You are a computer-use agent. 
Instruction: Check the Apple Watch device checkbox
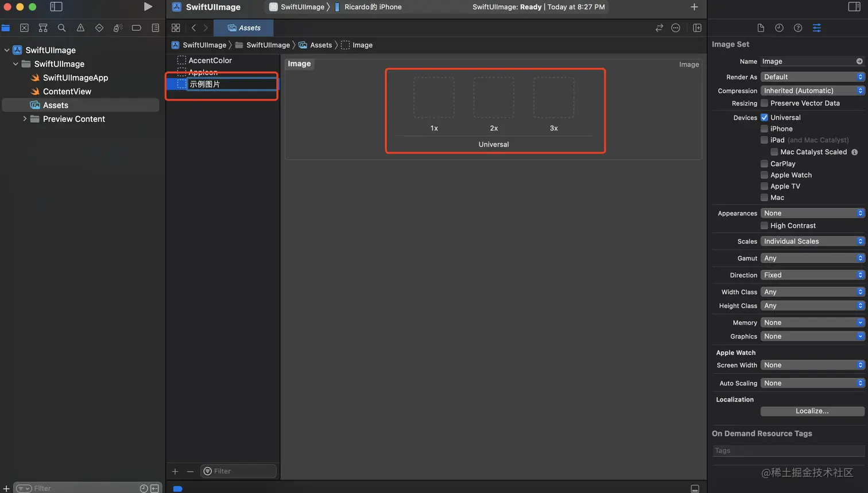(x=764, y=175)
